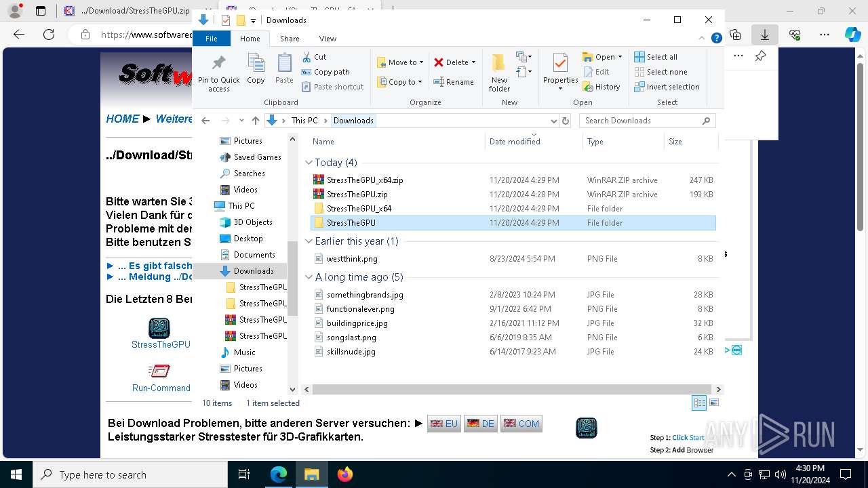Viewport: 868px width, 488px height.
Task: Collapse the A long time ago group
Action: (309, 277)
